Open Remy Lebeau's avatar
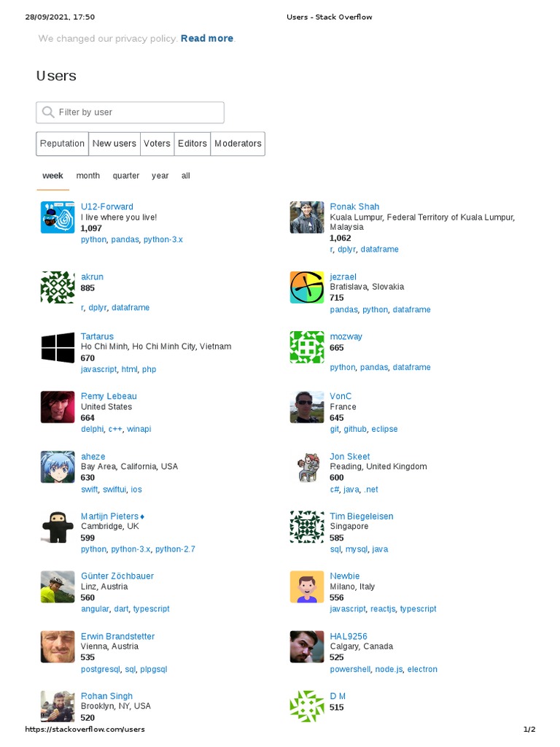This screenshot has height=747, width=560. tap(58, 407)
